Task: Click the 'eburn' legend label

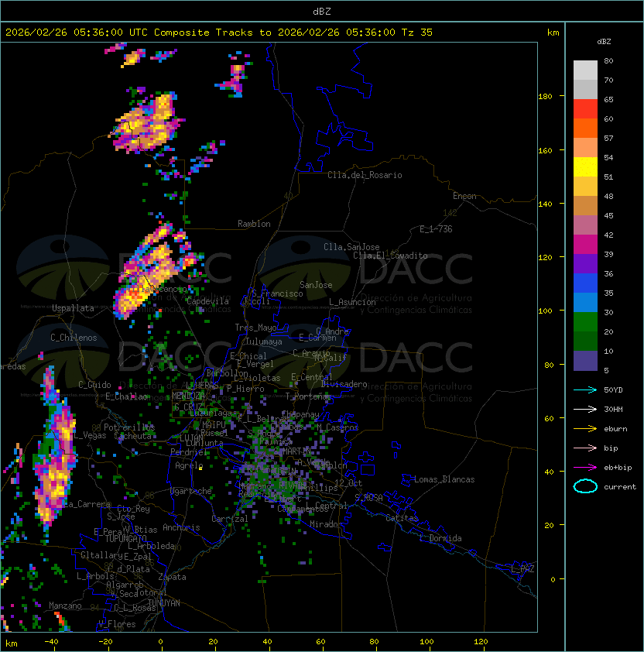Action: coord(615,429)
